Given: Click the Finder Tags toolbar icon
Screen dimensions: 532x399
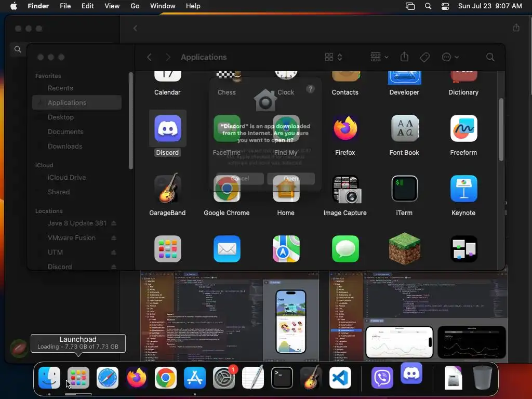Looking at the screenshot, I should [x=424, y=57].
